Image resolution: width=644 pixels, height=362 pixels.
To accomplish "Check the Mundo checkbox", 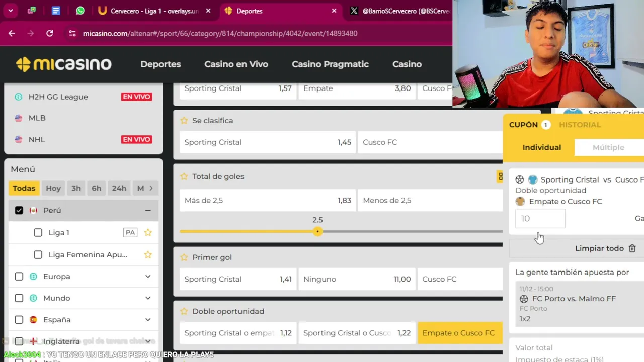I will (19, 298).
